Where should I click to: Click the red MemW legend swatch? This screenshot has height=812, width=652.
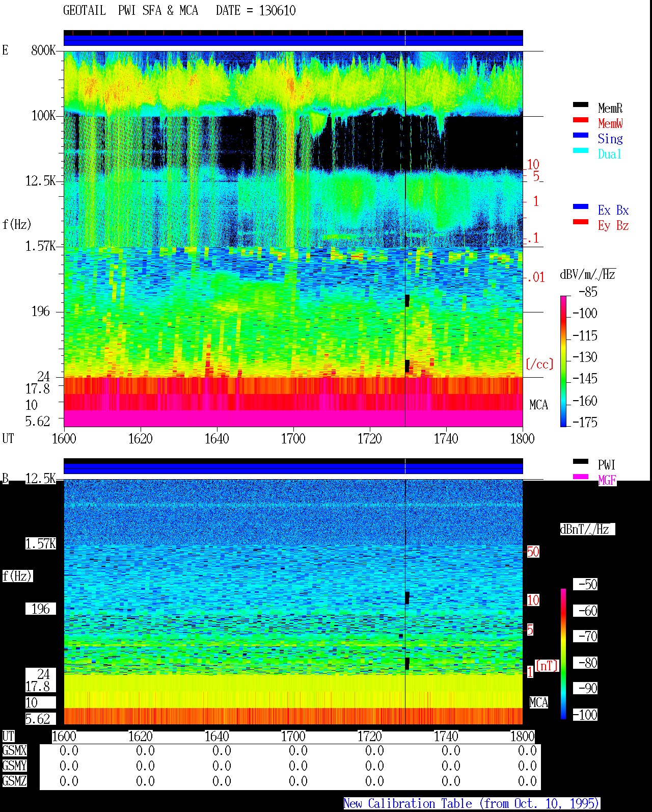tap(580, 120)
